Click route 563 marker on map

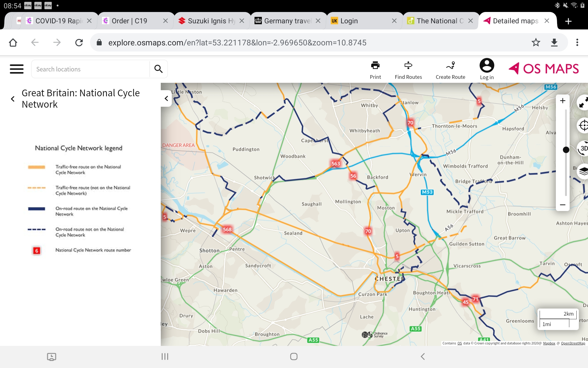(336, 163)
